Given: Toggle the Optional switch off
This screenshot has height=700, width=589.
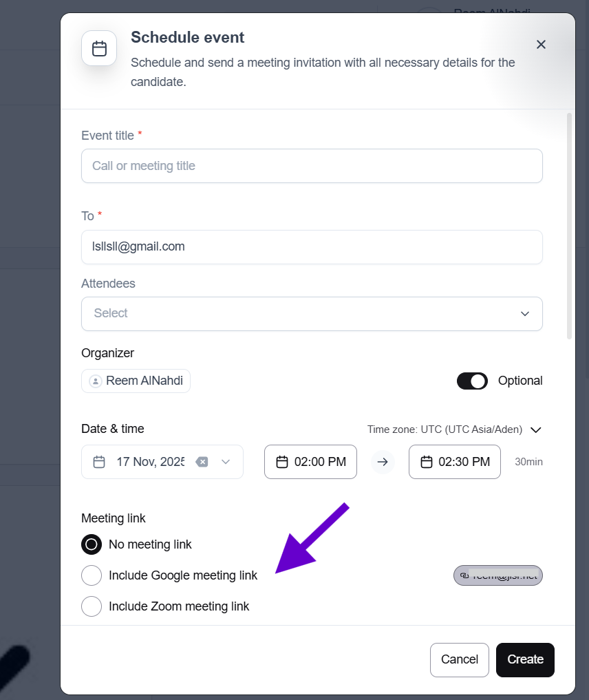Looking at the screenshot, I should tap(472, 381).
